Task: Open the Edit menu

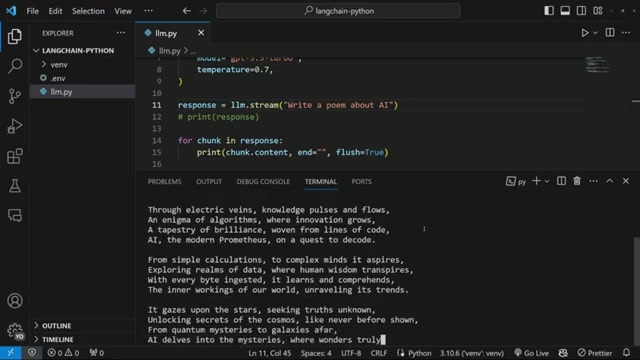Action: coord(56,11)
